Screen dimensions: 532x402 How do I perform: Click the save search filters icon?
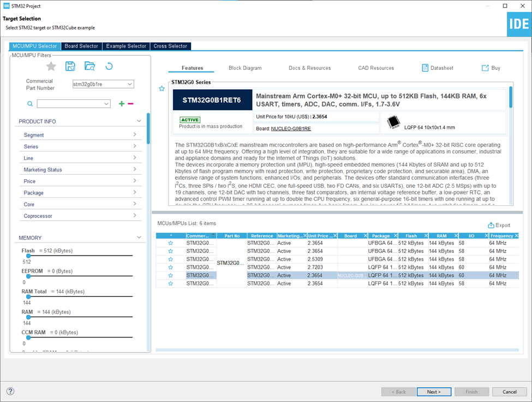(x=70, y=66)
